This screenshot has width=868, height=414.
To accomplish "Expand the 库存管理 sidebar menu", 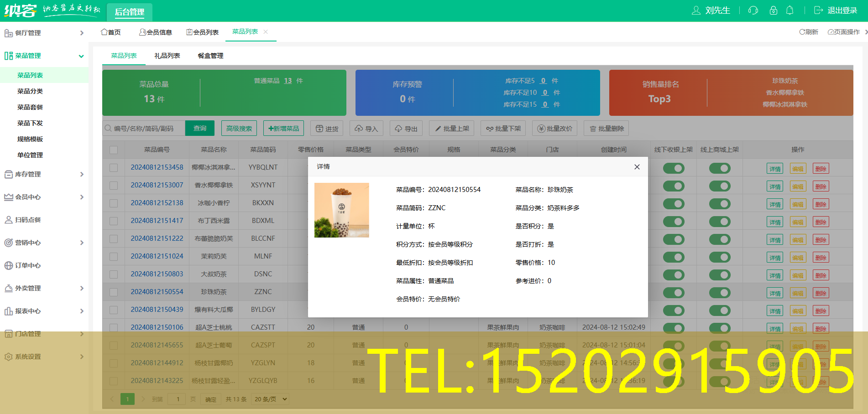I will (x=28, y=174).
